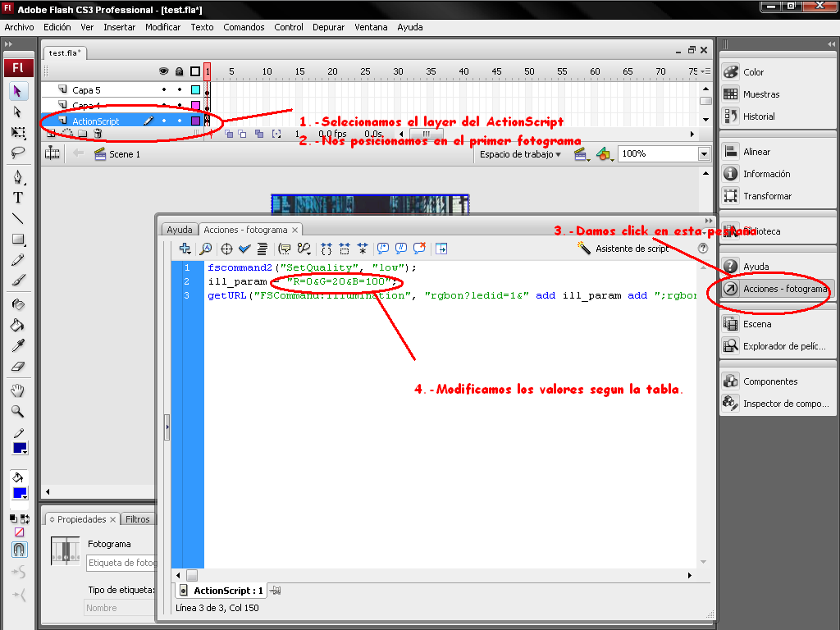Open the 100% zoom dropdown arrow

[704, 154]
